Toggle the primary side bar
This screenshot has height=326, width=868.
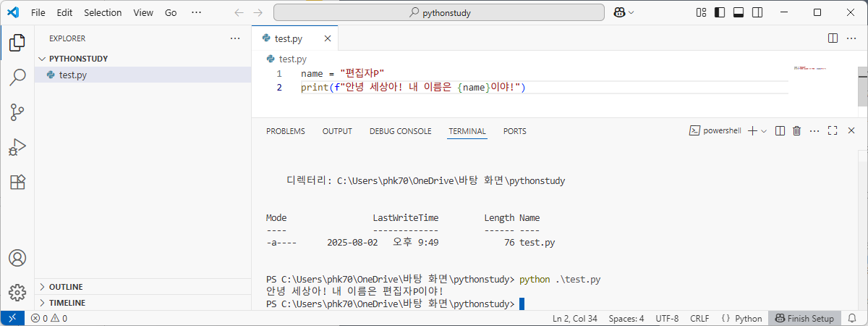coord(719,12)
